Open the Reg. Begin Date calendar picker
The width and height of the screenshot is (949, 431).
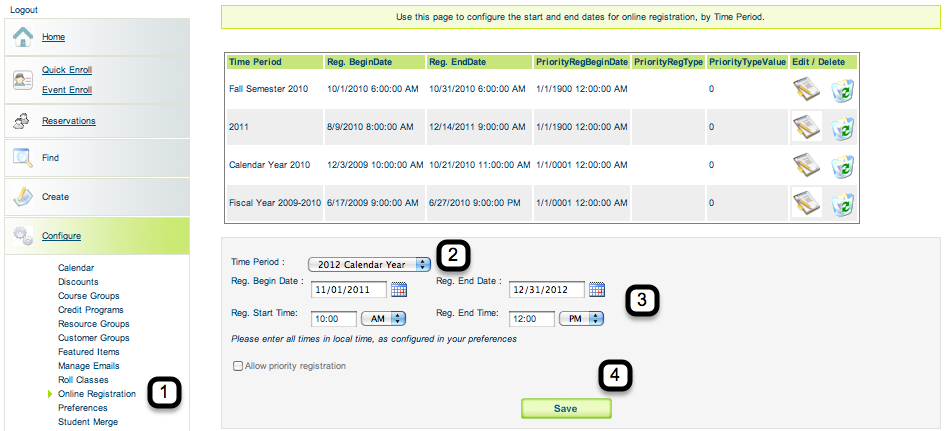point(399,290)
